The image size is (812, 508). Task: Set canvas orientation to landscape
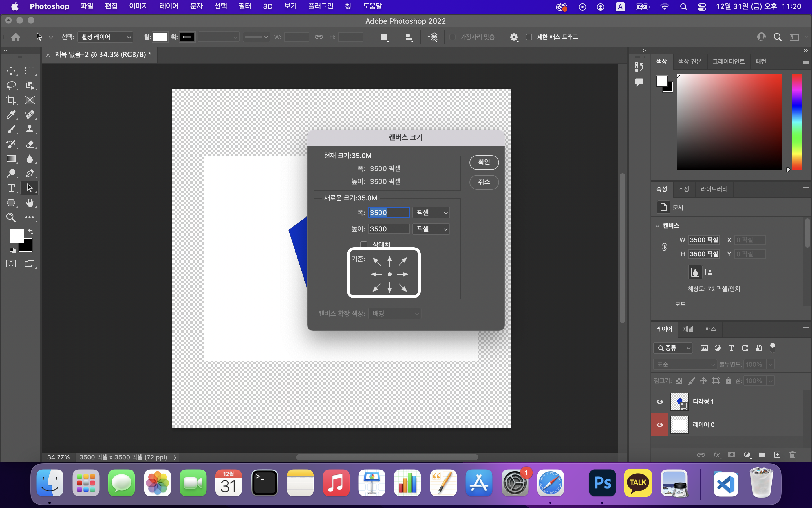710,272
